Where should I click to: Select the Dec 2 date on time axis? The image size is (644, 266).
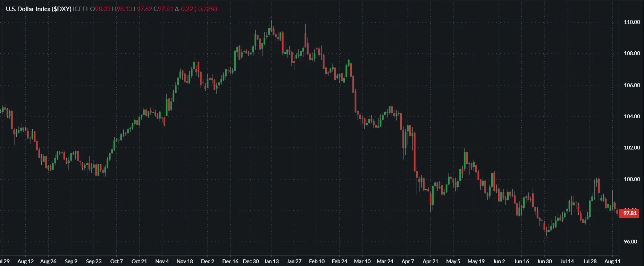[208, 261]
